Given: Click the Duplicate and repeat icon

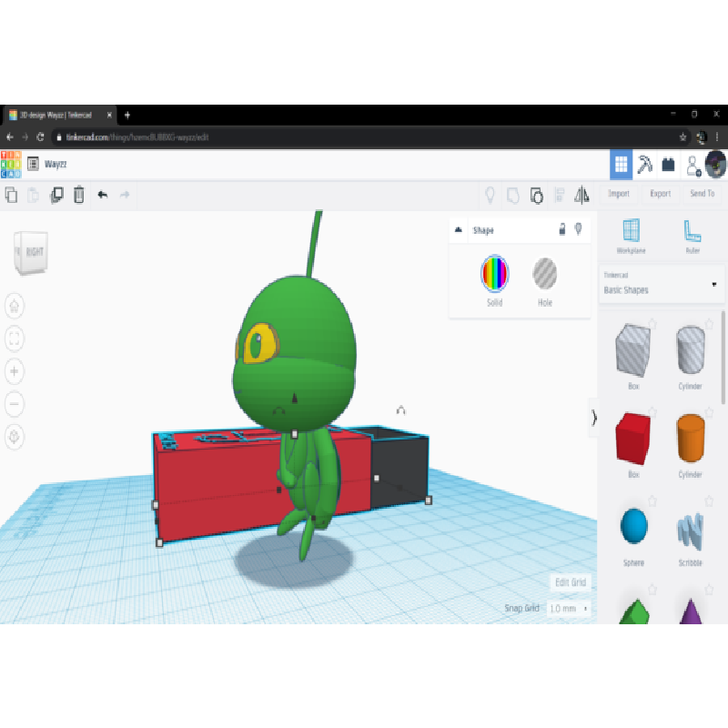Looking at the screenshot, I should [x=56, y=194].
